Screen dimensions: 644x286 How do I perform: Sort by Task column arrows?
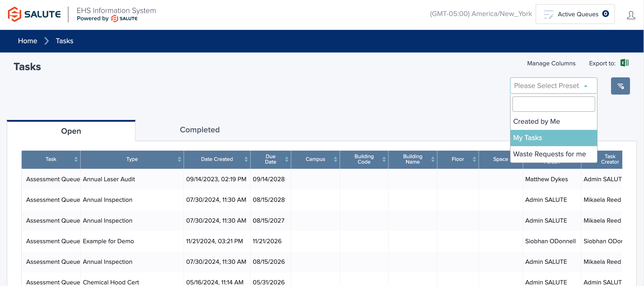[76, 159]
